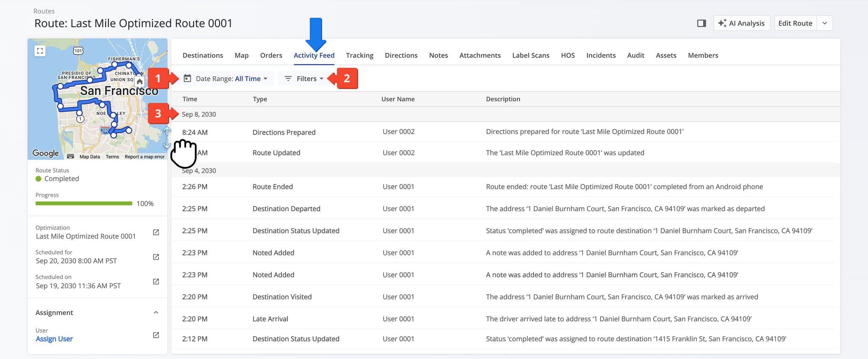
Task: Click Report a map error
Action: coord(145,157)
